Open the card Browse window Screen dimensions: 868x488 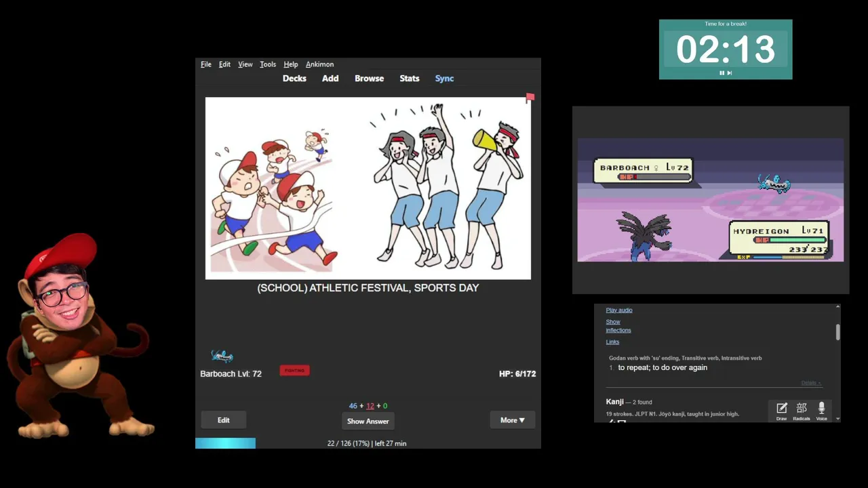(x=369, y=79)
